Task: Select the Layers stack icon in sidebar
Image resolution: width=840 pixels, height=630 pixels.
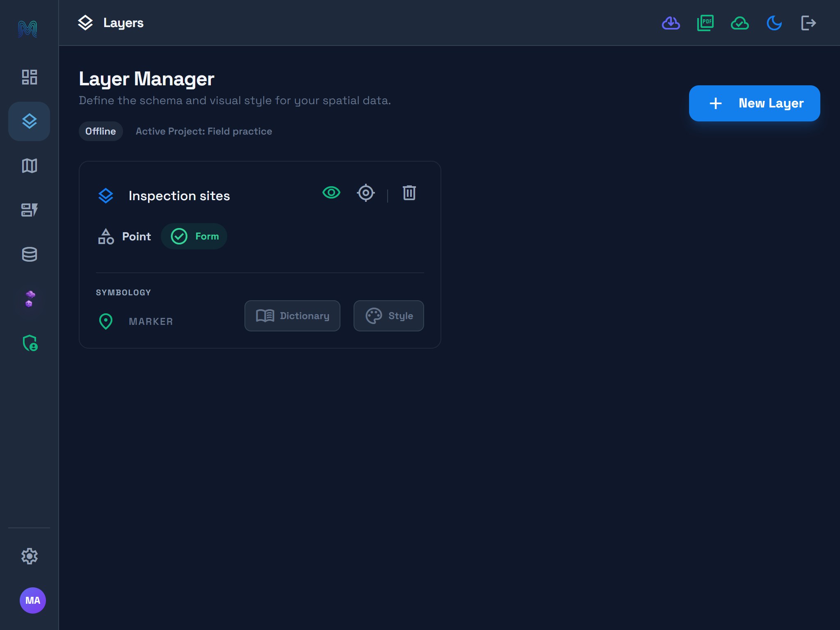Action: 29,121
